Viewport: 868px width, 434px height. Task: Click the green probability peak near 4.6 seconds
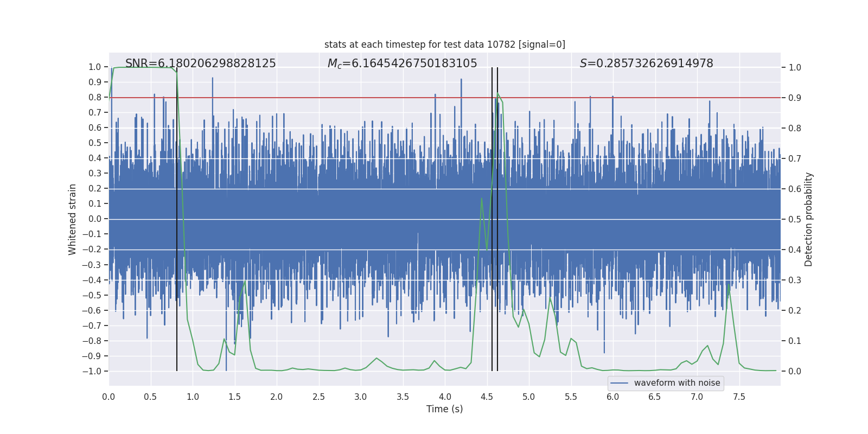(498, 94)
